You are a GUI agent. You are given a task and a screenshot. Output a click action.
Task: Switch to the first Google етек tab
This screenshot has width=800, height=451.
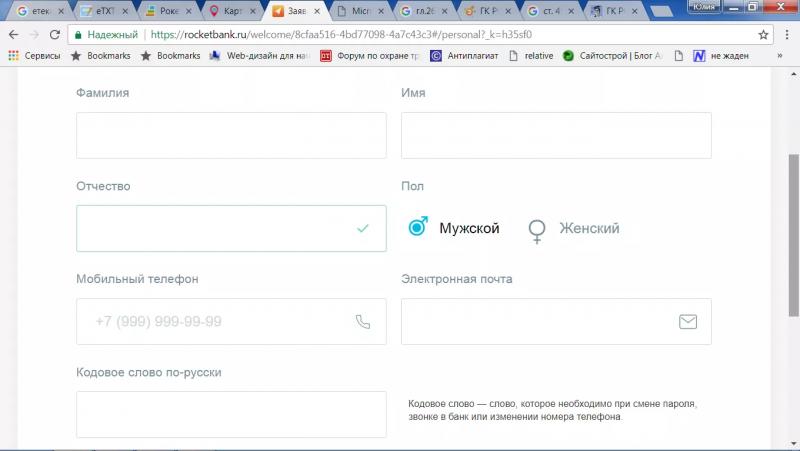click(x=41, y=11)
